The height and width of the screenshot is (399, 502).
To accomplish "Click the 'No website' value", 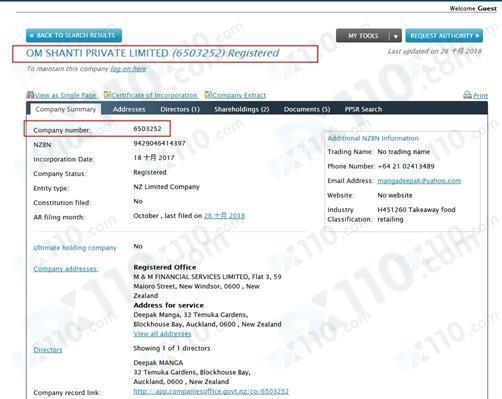I will click(x=395, y=195).
